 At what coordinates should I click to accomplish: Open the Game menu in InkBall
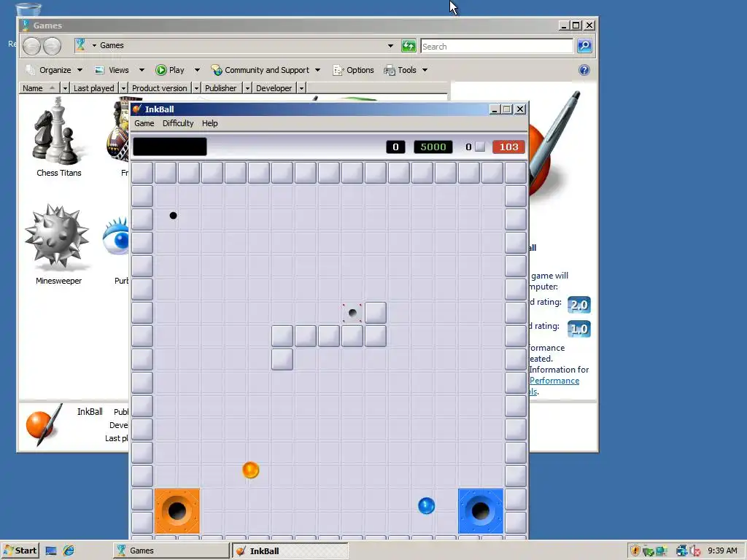[144, 123]
